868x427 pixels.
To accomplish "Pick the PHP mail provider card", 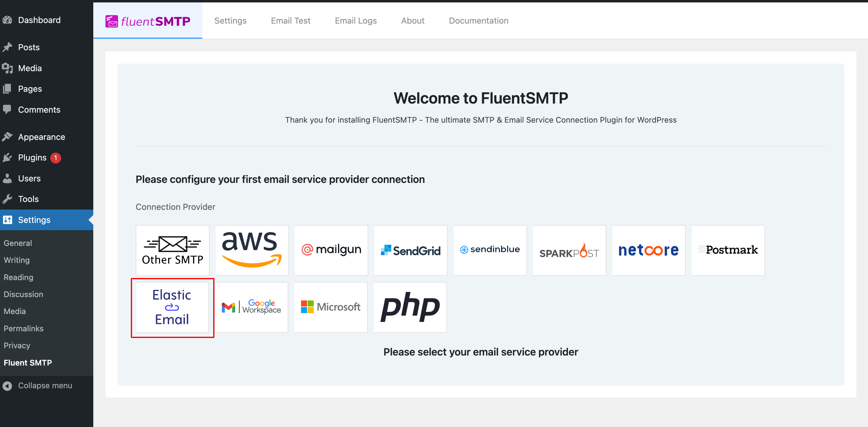I will click(410, 307).
